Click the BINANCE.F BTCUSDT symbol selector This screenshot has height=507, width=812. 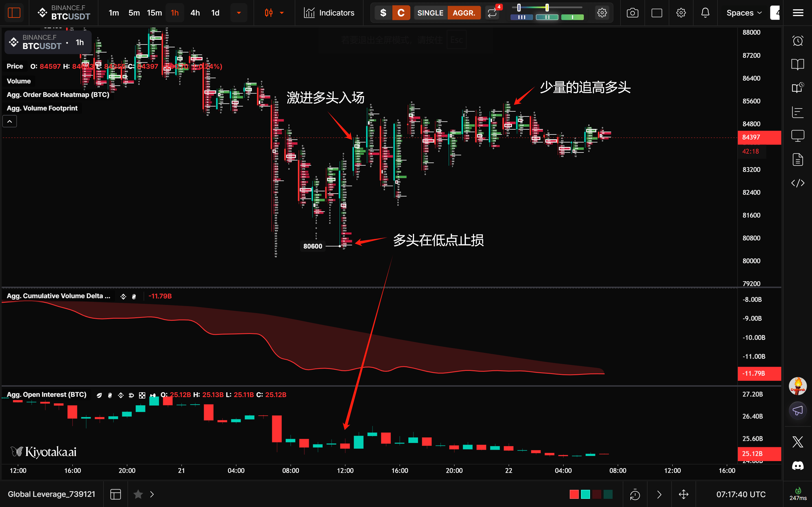(64, 13)
